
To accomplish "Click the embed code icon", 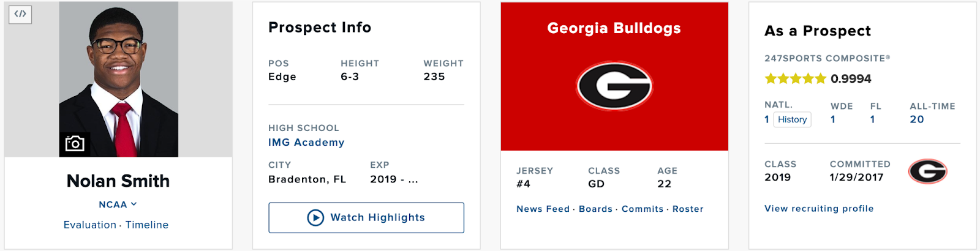I will (20, 14).
